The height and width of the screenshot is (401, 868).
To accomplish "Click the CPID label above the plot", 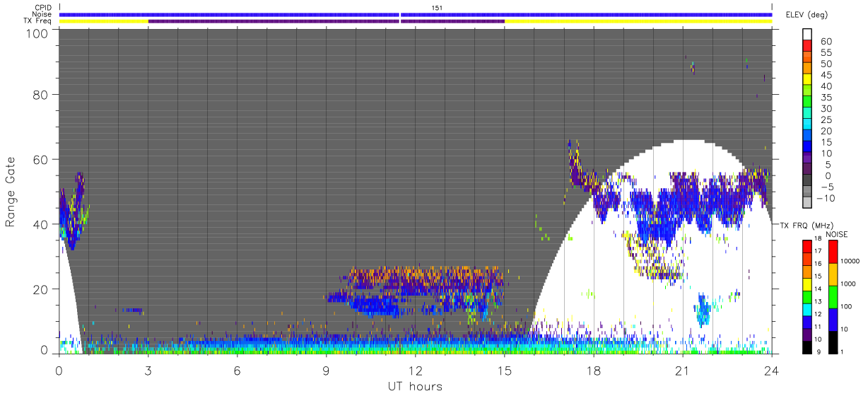I will 42,8.
